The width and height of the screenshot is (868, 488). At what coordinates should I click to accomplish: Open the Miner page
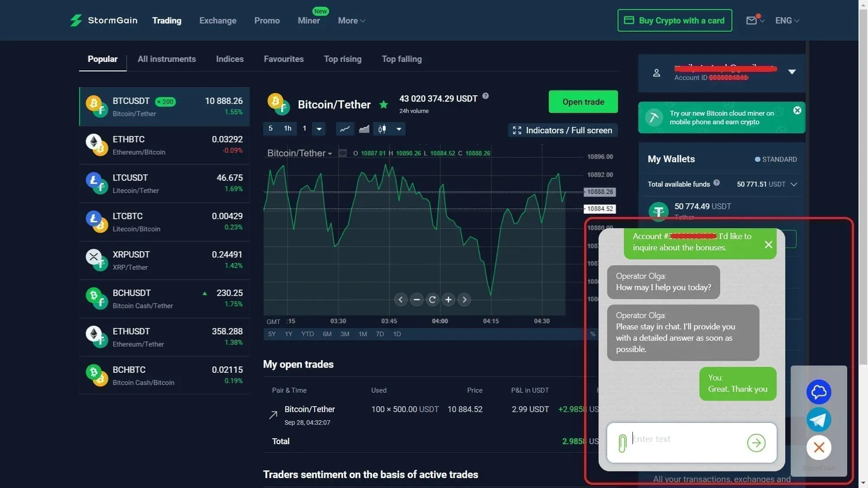[x=309, y=20]
